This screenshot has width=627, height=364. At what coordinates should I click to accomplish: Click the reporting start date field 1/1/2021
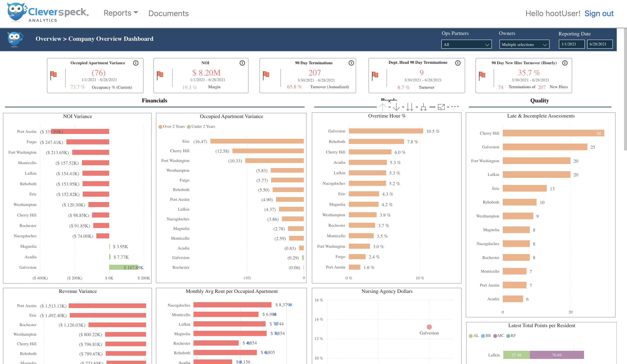572,44
